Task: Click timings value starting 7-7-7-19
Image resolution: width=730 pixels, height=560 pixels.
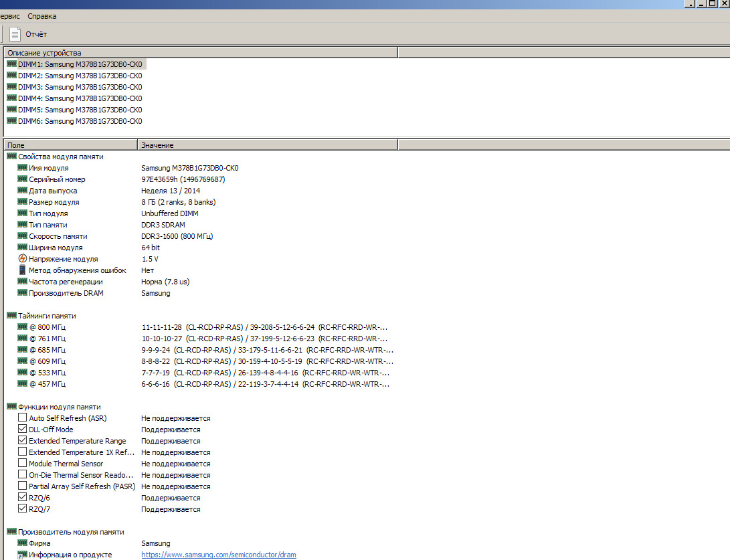Action: 266,373
